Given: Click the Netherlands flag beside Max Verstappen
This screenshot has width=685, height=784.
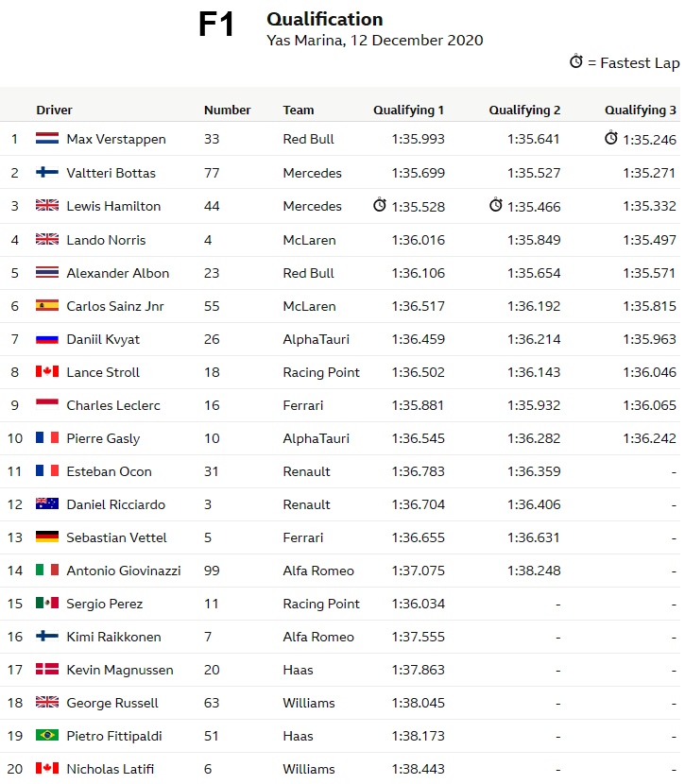Looking at the screenshot, I should pos(47,139).
